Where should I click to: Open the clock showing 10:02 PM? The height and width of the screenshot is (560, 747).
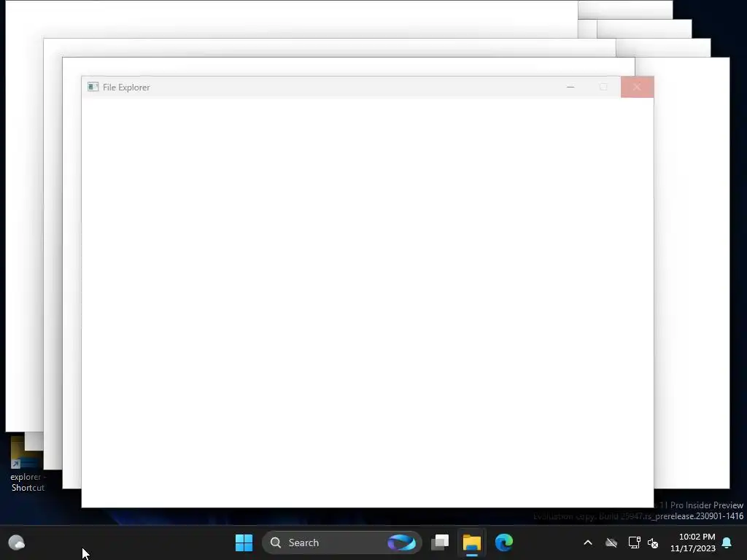pos(693,542)
